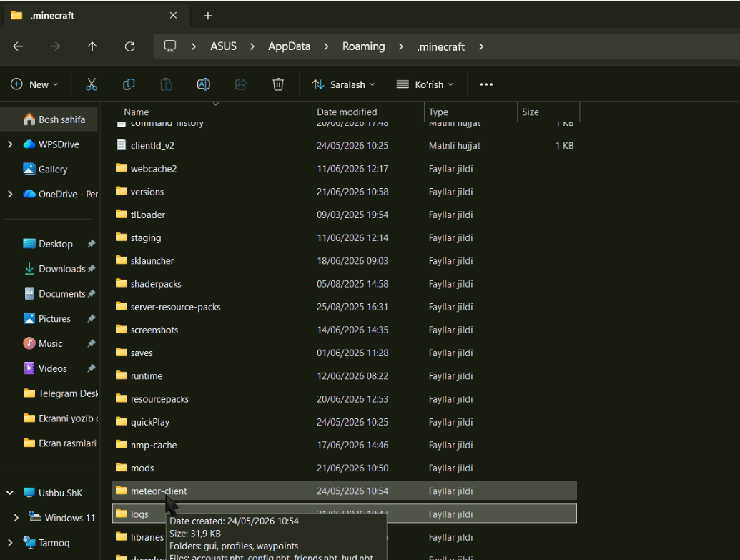The image size is (740, 560).
Task: Select the webcache2 folder
Action: click(345, 169)
